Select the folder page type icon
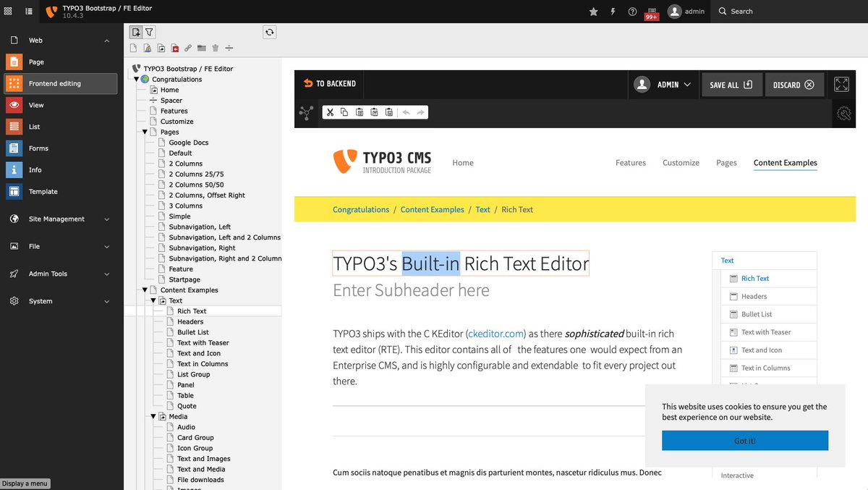Viewport: 868px width, 490px height. (x=202, y=48)
